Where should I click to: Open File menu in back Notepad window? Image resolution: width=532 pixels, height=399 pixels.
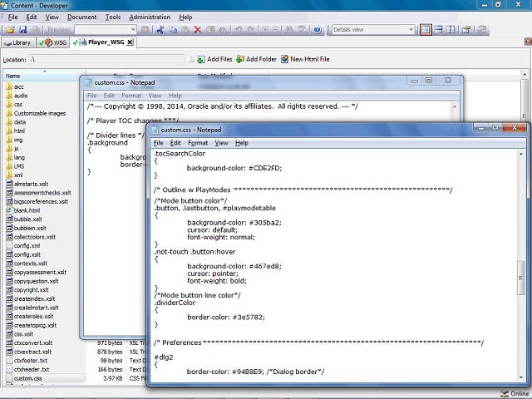coord(92,96)
